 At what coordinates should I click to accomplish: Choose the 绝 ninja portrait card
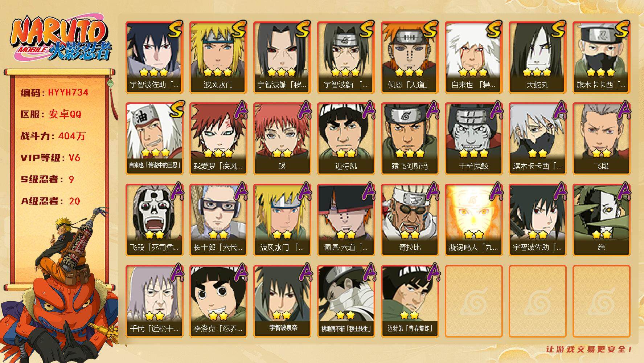[601, 220]
